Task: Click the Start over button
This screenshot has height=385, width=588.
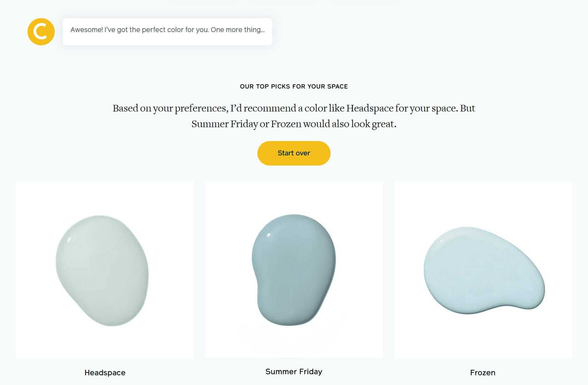Action: coord(294,153)
